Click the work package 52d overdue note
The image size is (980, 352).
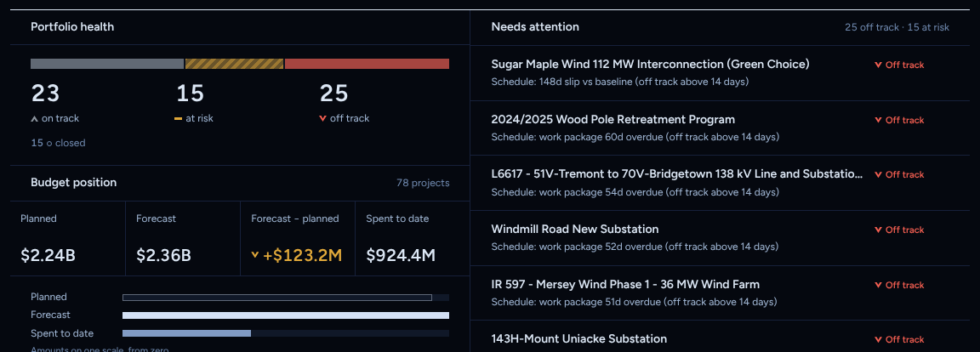point(635,247)
